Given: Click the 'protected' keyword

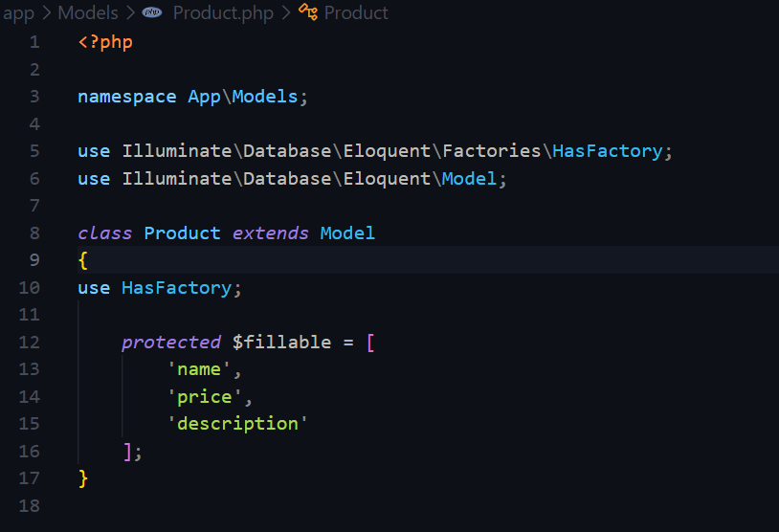Looking at the screenshot, I should pos(171,343).
